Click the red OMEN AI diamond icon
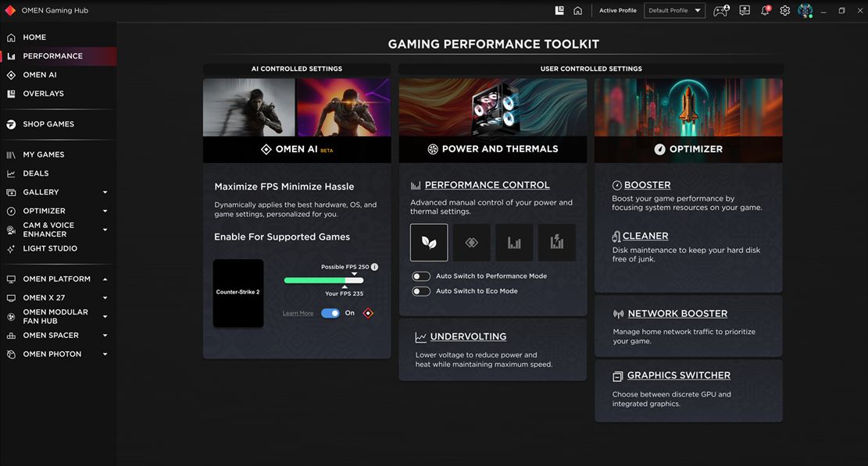The image size is (868, 466). 368,313
